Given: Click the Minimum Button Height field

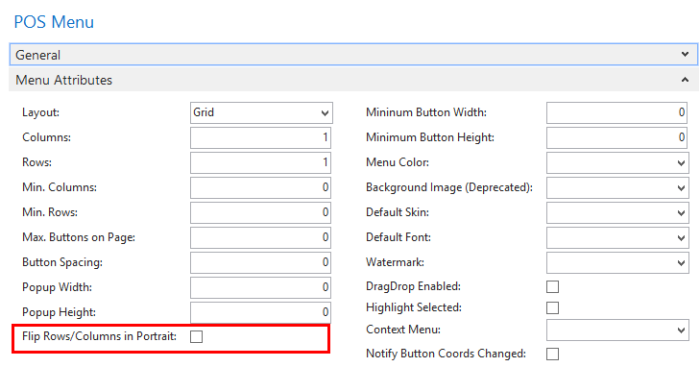Looking at the screenshot, I should tap(617, 138).
